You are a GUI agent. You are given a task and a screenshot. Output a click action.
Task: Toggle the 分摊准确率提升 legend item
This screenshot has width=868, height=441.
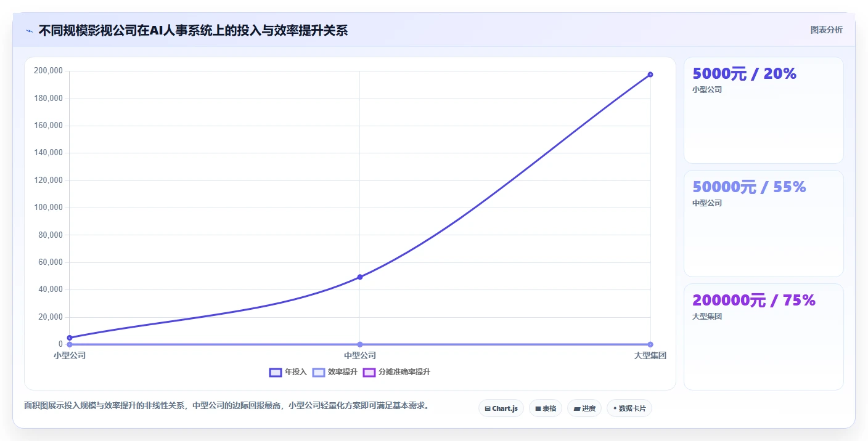[x=396, y=372]
